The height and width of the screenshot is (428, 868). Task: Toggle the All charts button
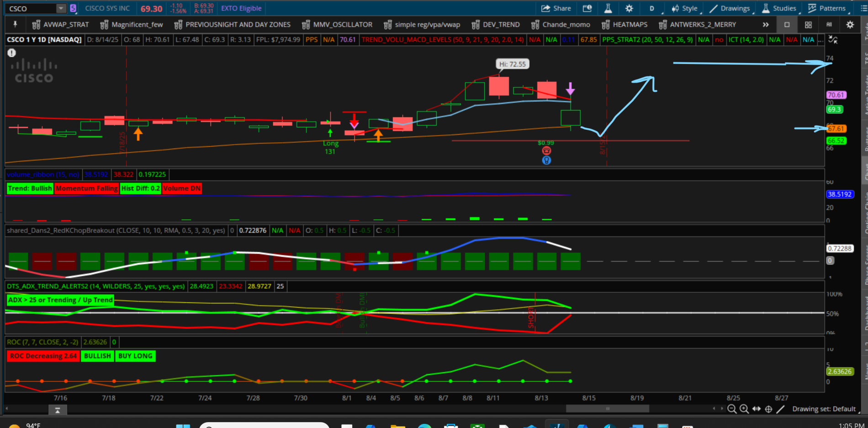click(x=829, y=25)
